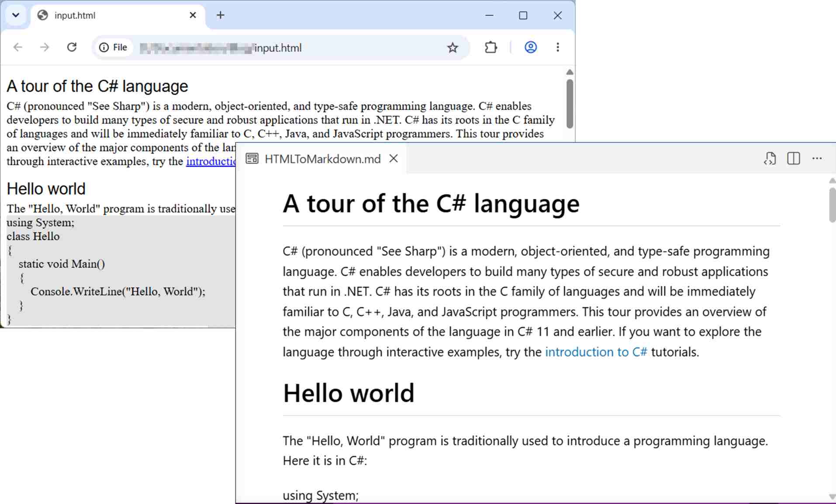Follow the introduction link in Chrome page
The width and height of the screenshot is (836, 504).
211,161
